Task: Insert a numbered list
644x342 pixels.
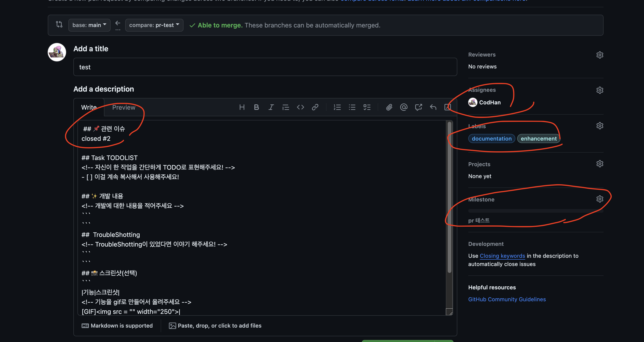Action: click(337, 107)
